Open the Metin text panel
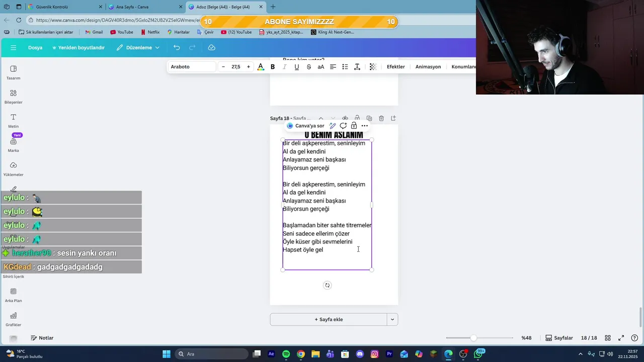 point(14,121)
